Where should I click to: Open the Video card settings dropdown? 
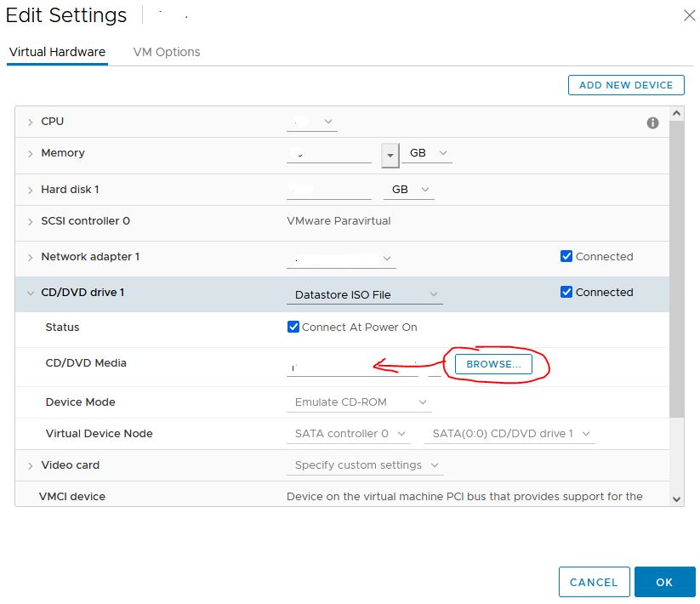click(365, 465)
